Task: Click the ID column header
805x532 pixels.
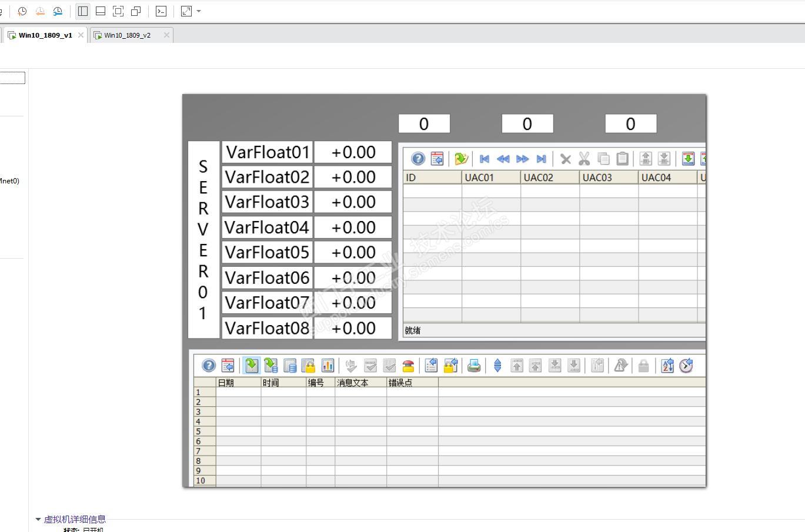Action: coord(433,178)
